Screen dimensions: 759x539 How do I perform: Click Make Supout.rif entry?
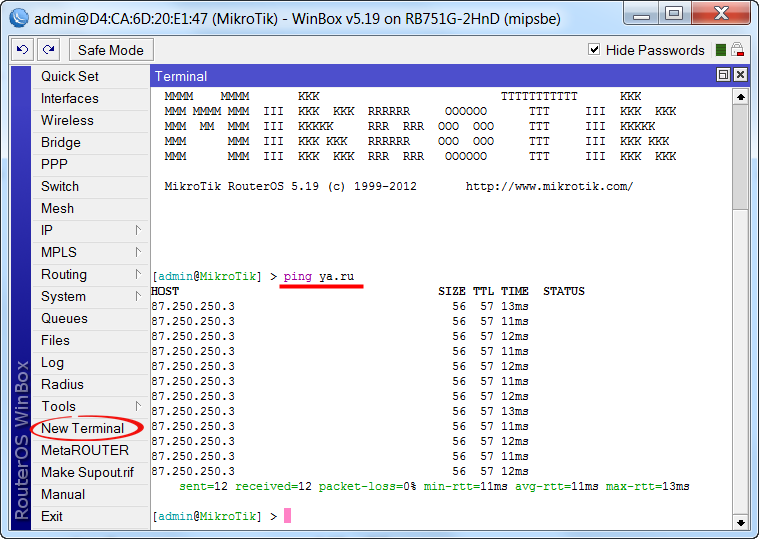pyautogui.click(x=86, y=472)
